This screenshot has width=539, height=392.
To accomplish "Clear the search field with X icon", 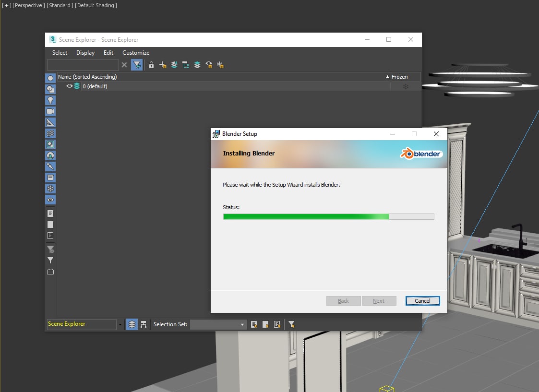I will point(124,65).
